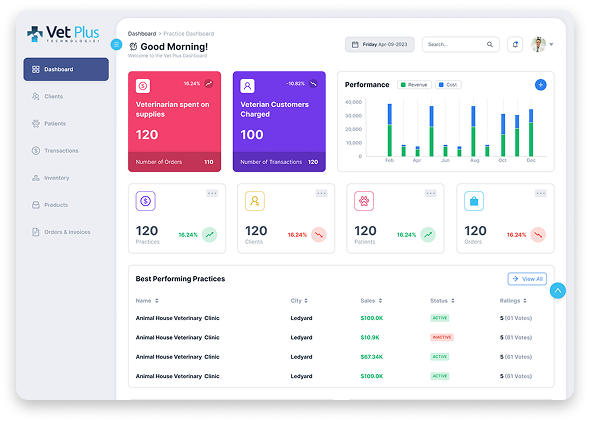Open the three-dot menu on Clients card
Screen dimensions: 590x422
(321, 193)
